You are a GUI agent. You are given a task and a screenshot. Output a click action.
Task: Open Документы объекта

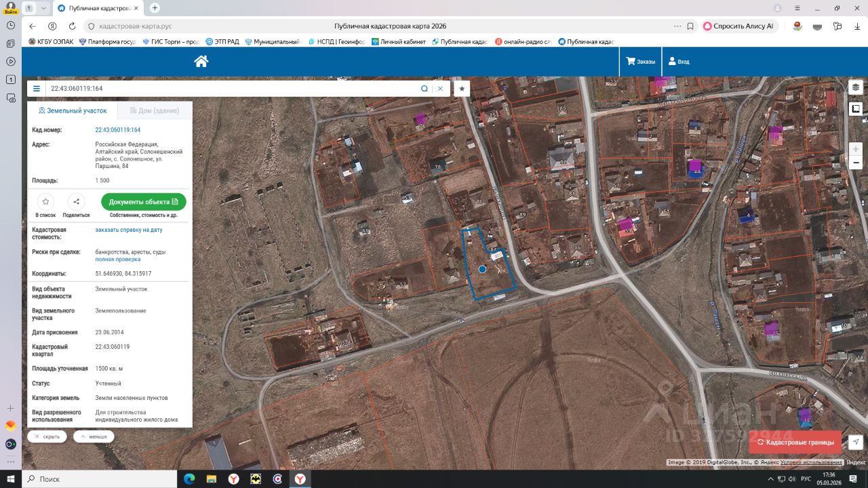point(143,202)
